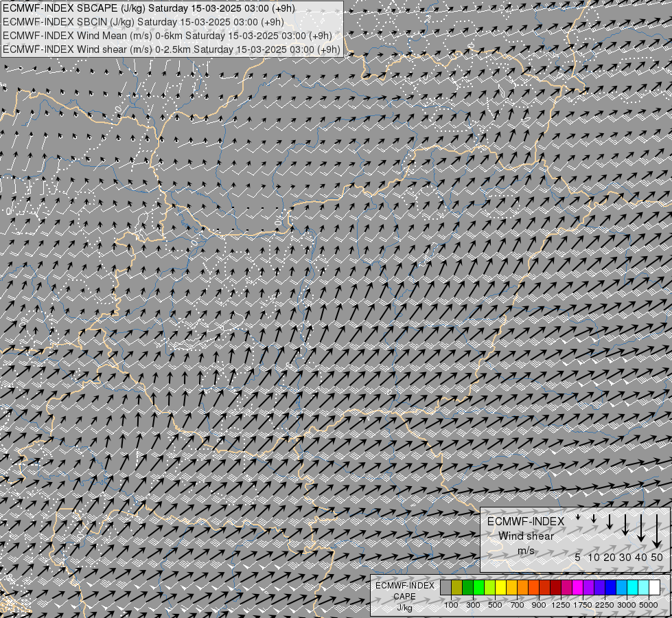Image resolution: width=672 pixels, height=618 pixels.
Task: Click the 3000 CAPE scale value
Action: click(x=627, y=605)
